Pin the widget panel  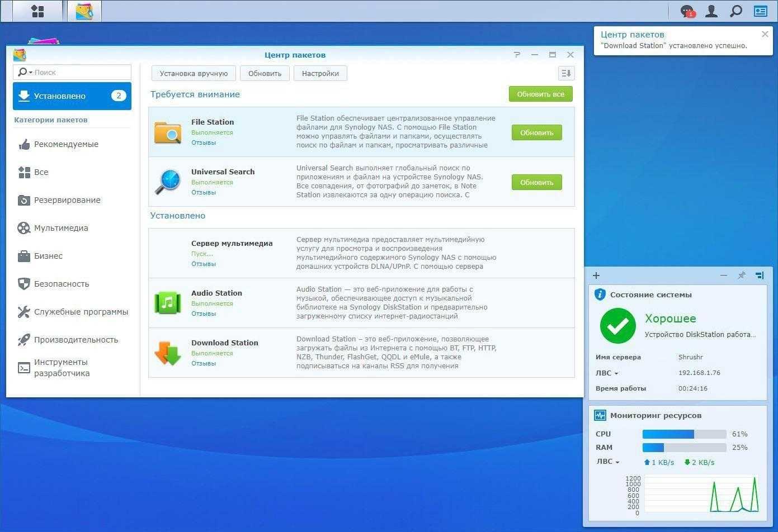742,275
